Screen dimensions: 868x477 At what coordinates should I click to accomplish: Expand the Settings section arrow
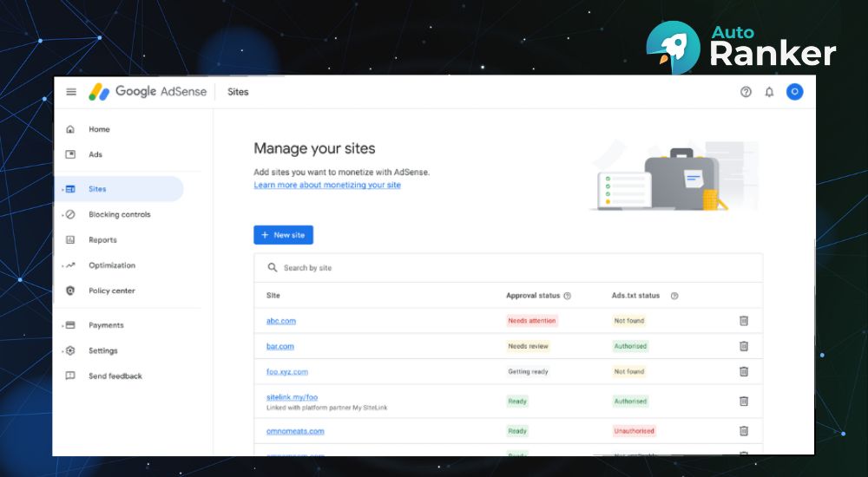coord(62,351)
